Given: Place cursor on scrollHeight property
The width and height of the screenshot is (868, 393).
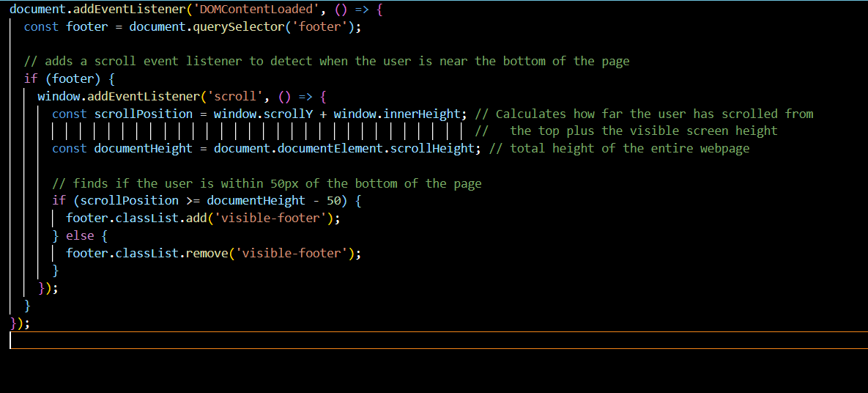Looking at the screenshot, I should point(431,149).
